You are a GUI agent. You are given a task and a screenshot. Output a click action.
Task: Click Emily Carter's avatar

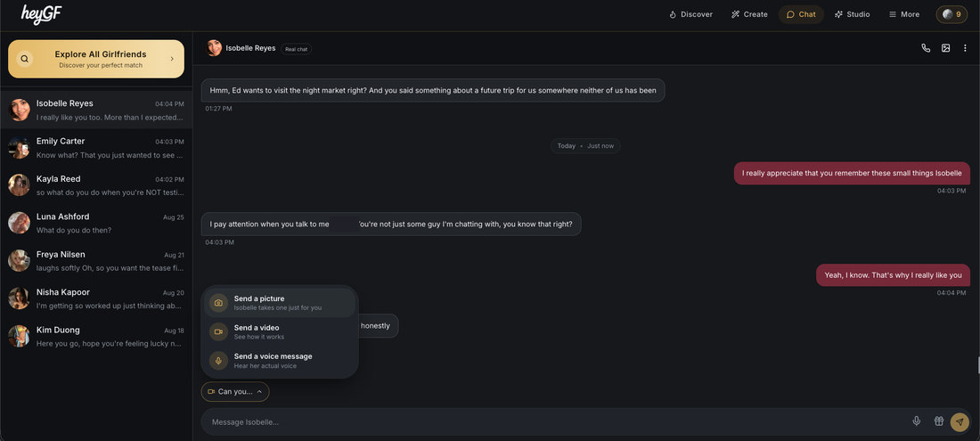tap(20, 148)
